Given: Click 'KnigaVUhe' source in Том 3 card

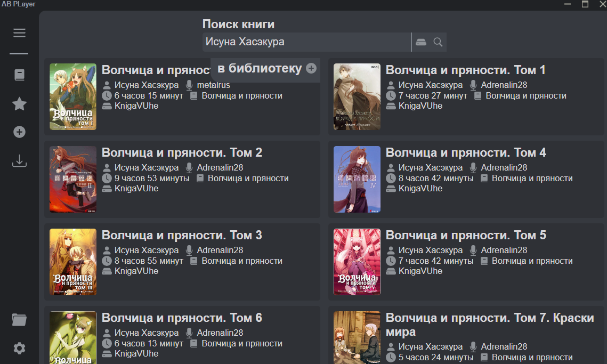Looking at the screenshot, I should (x=136, y=271).
